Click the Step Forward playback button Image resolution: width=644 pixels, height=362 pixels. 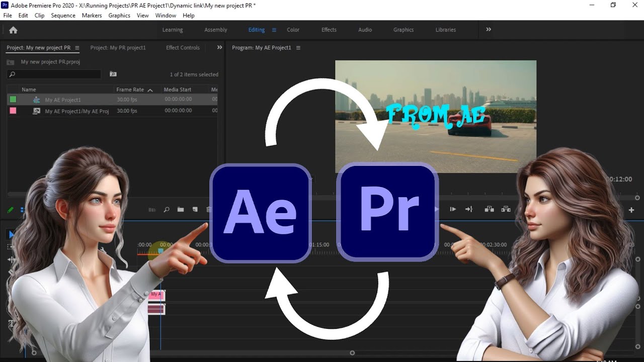click(x=453, y=209)
